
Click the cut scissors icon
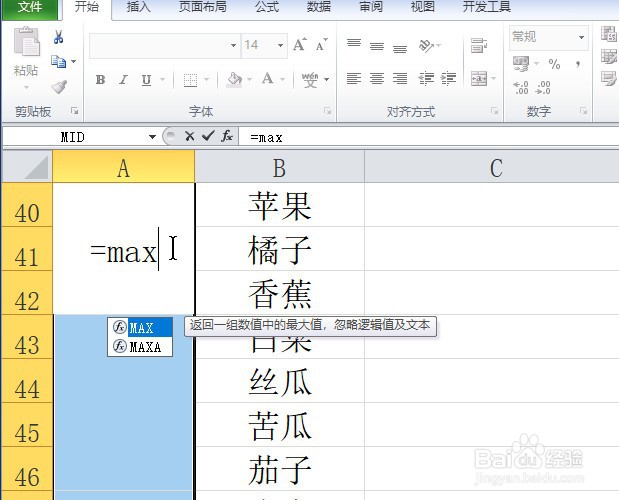tap(58, 37)
